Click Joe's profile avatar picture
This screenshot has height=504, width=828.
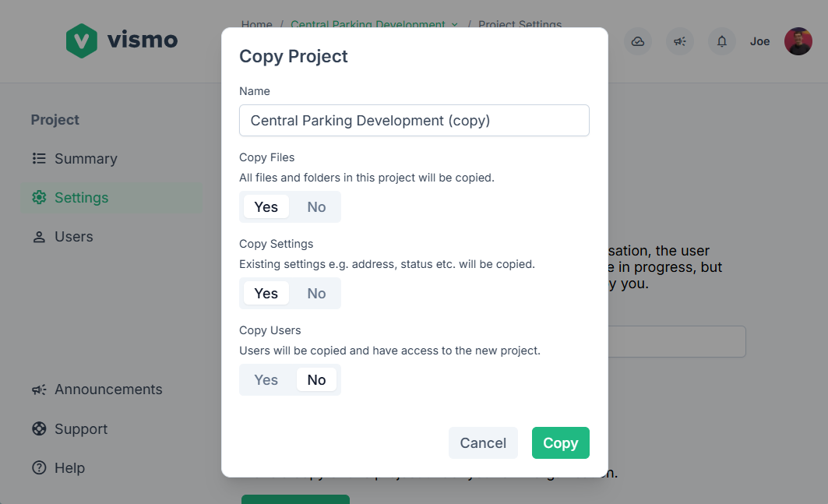[798, 41]
